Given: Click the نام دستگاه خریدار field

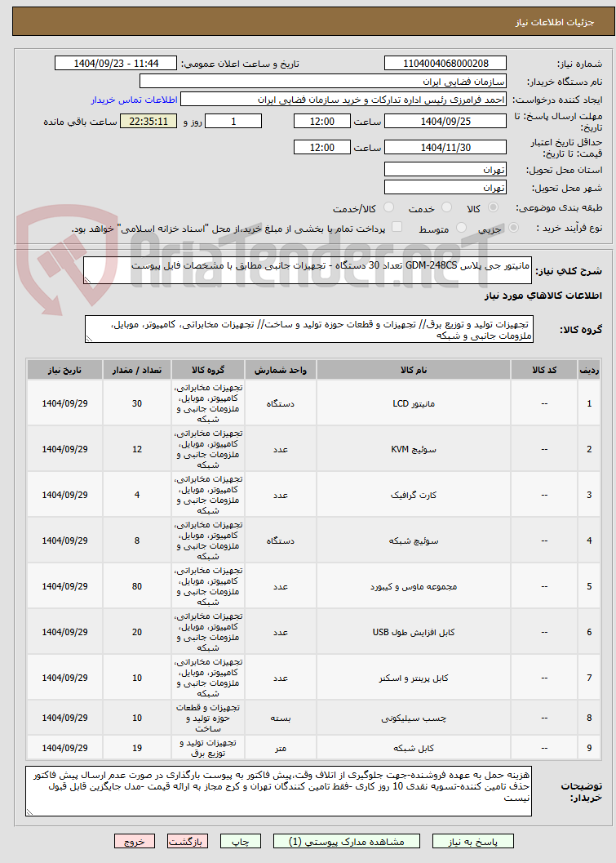Looking at the screenshot, I should [323, 82].
